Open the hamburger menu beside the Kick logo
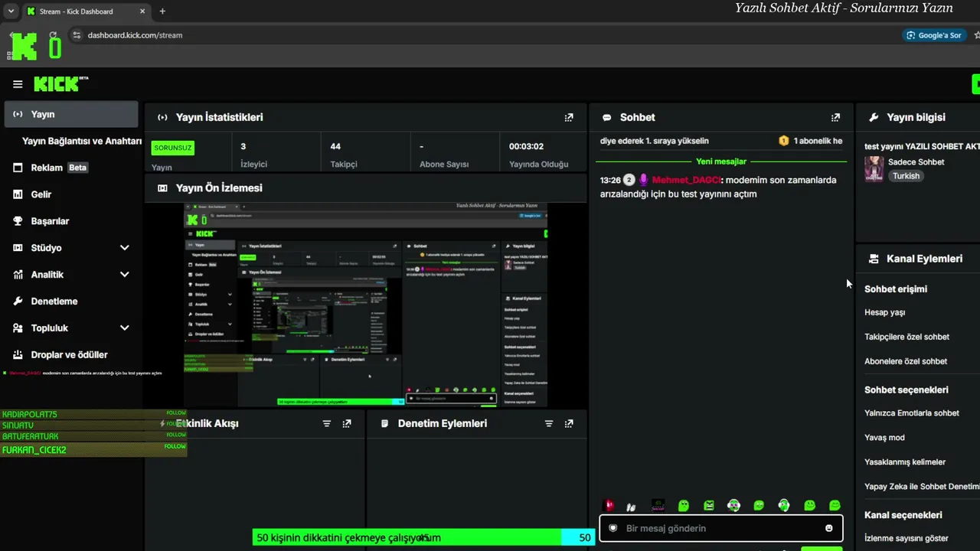Viewport: 980px width, 551px height. pyautogui.click(x=18, y=84)
